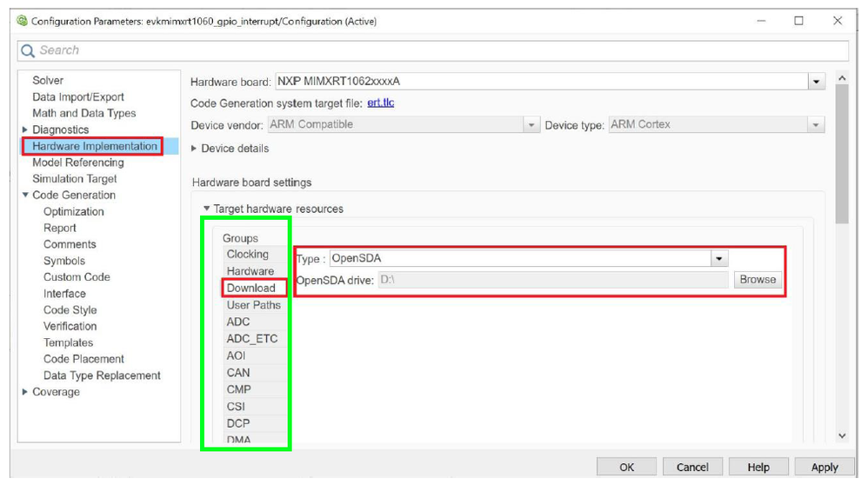The image size is (868, 485).
Task: Click the OpenSDA drive path field
Action: (553, 280)
